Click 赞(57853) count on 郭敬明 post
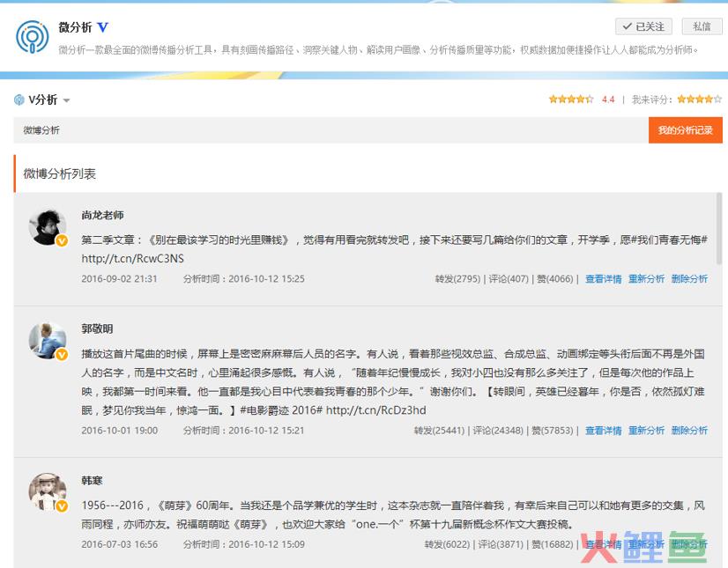The image size is (728, 568). [x=553, y=431]
